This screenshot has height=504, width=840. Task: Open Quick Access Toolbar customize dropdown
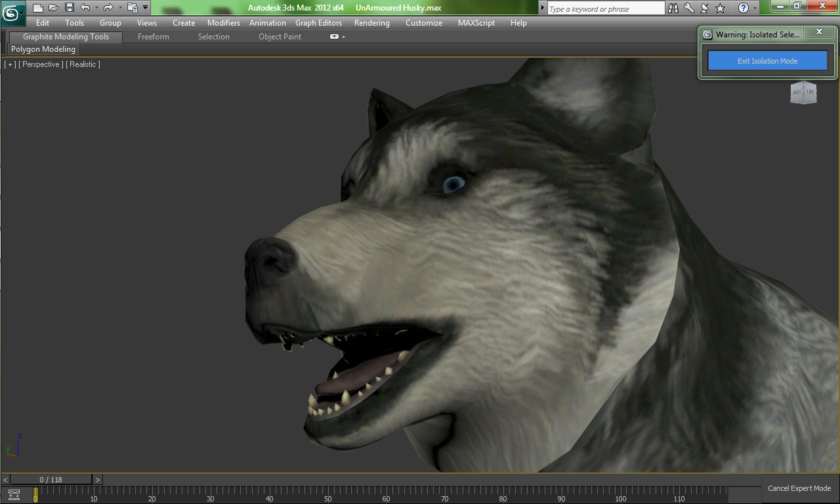pyautogui.click(x=145, y=8)
